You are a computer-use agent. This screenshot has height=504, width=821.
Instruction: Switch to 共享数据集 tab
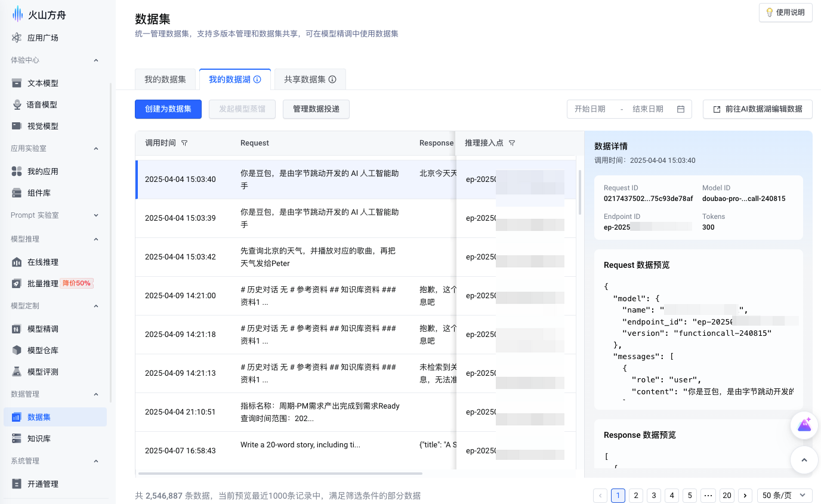[310, 79]
